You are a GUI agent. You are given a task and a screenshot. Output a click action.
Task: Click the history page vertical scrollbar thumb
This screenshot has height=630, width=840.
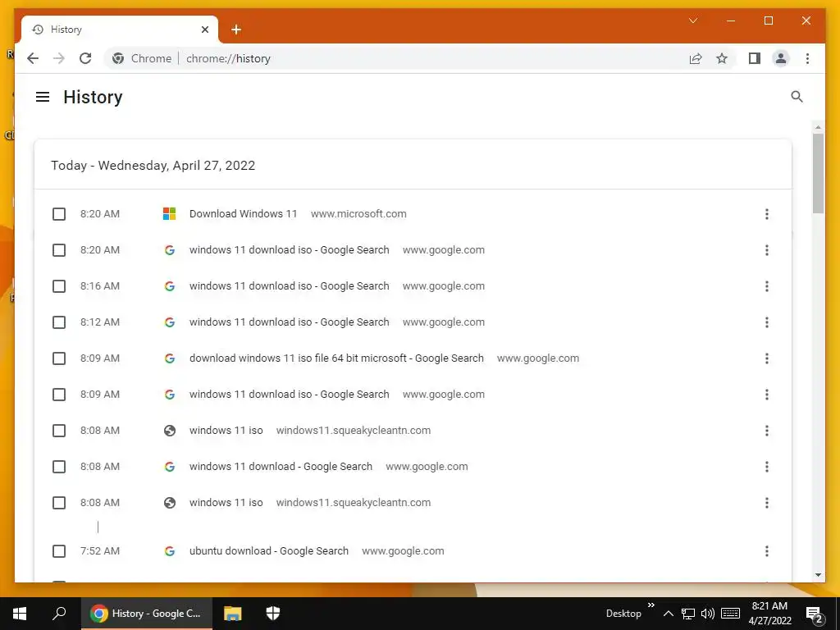[x=818, y=174]
